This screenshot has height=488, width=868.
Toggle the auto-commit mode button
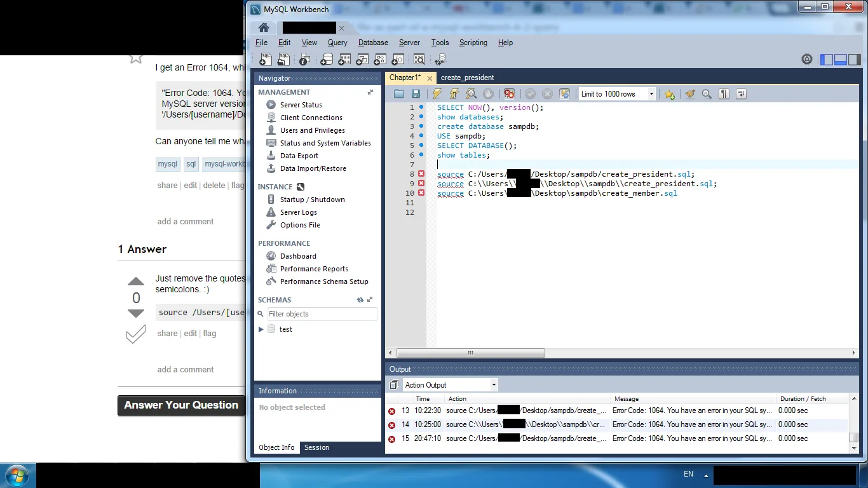click(x=564, y=94)
